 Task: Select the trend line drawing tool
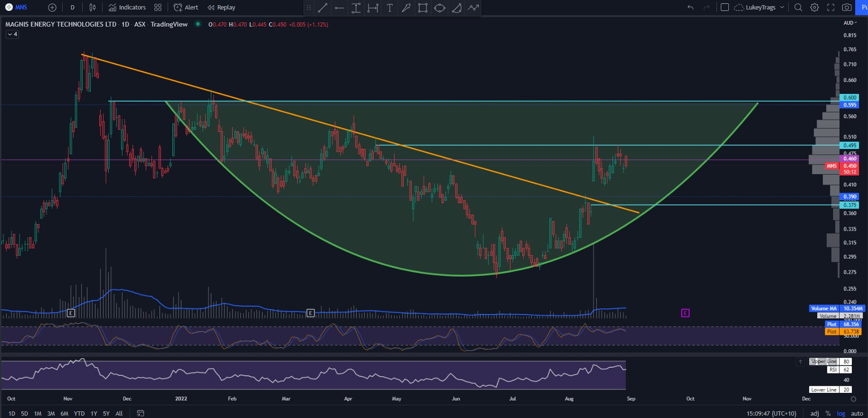[323, 8]
